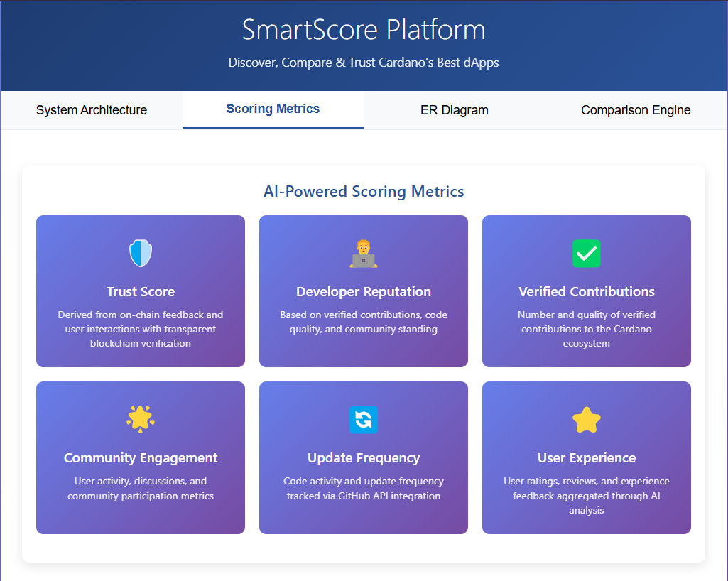Click the Update Frequency refresh arrows icon
Image resolution: width=728 pixels, height=581 pixels.
click(364, 419)
